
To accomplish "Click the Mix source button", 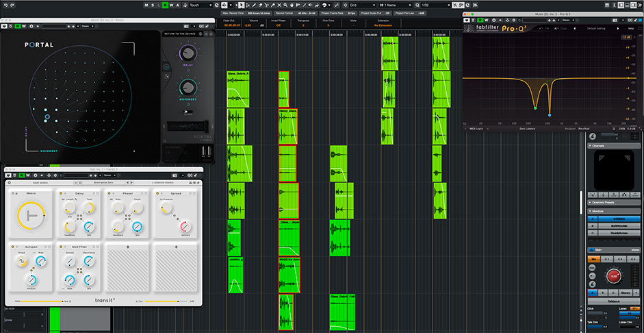I will [593, 259].
